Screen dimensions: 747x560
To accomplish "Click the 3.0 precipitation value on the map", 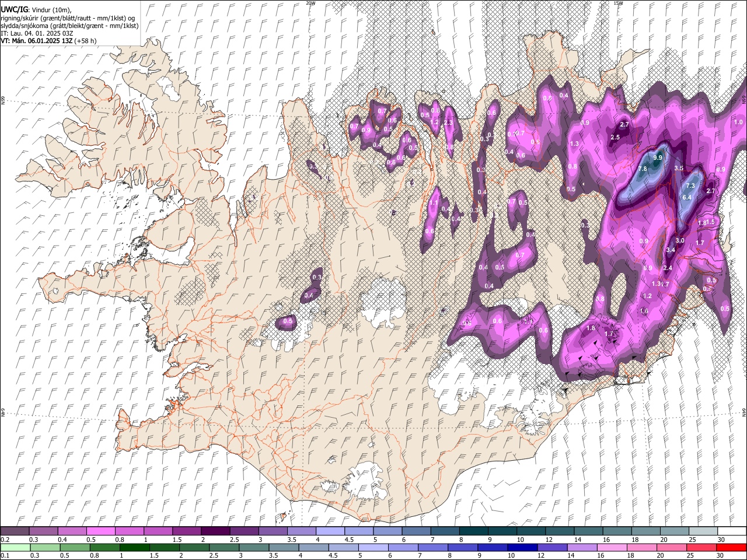I will 680,240.
